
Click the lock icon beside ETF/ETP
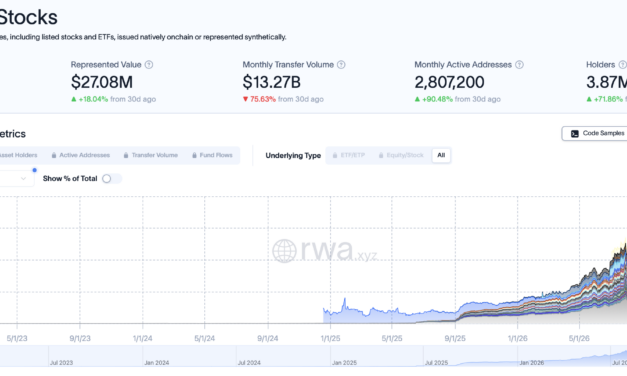point(335,155)
